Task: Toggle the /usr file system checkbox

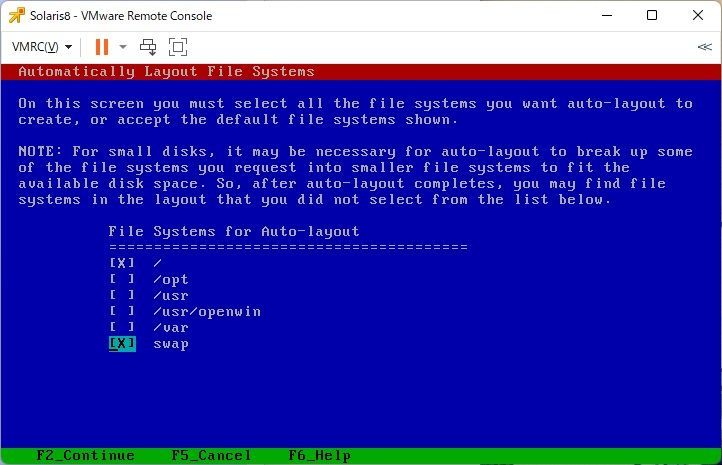Action: (122, 295)
